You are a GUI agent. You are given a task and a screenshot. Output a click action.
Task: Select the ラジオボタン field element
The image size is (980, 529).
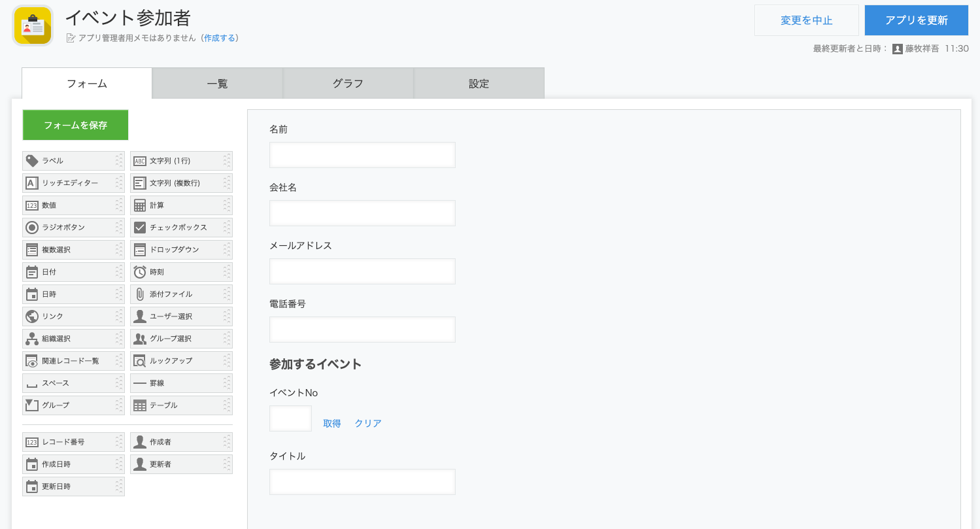(72, 228)
